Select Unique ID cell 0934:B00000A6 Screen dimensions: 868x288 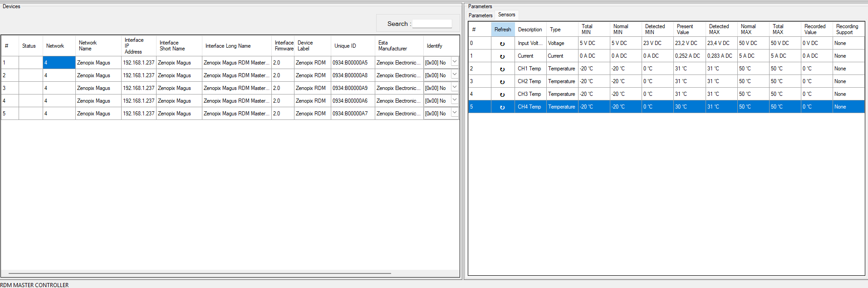353,101
